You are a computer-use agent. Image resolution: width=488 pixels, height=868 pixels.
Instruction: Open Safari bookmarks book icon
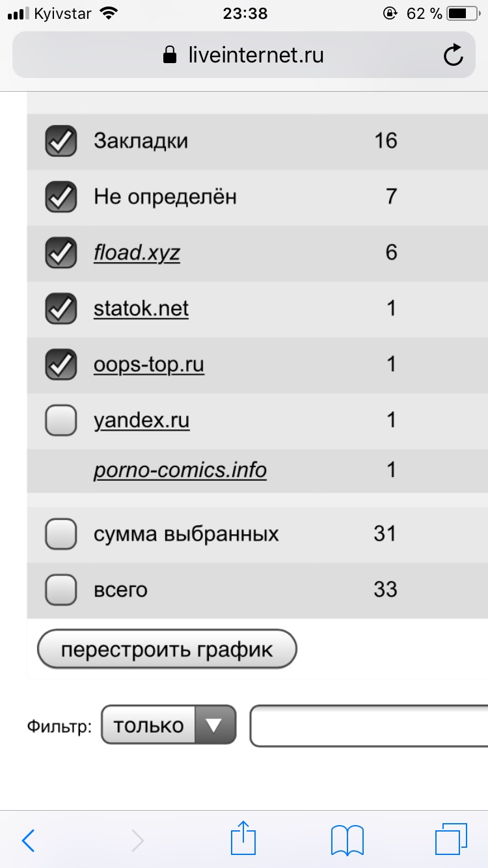(347, 841)
